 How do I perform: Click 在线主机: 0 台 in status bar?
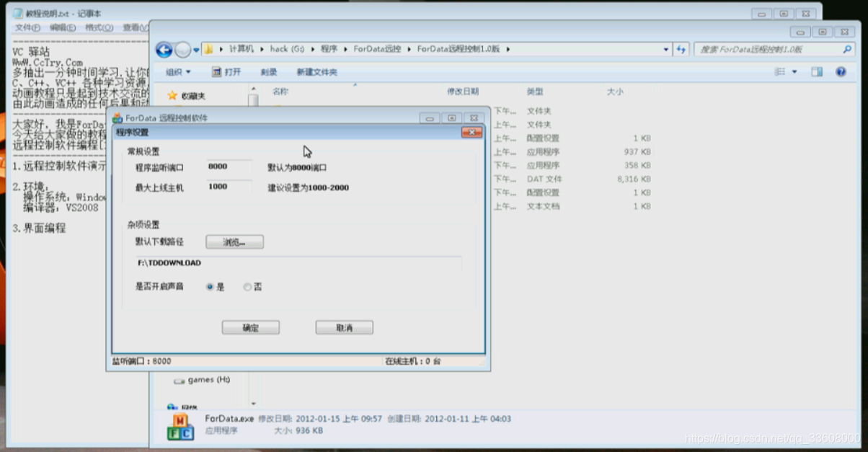click(413, 360)
